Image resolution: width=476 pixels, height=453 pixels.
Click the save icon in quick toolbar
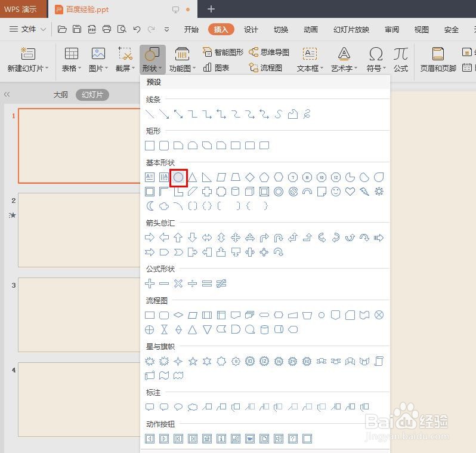tap(77, 29)
